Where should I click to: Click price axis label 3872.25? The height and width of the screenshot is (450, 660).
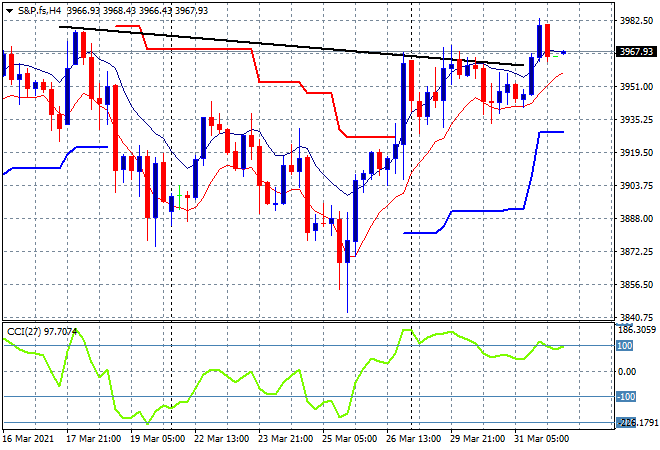(636, 252)
